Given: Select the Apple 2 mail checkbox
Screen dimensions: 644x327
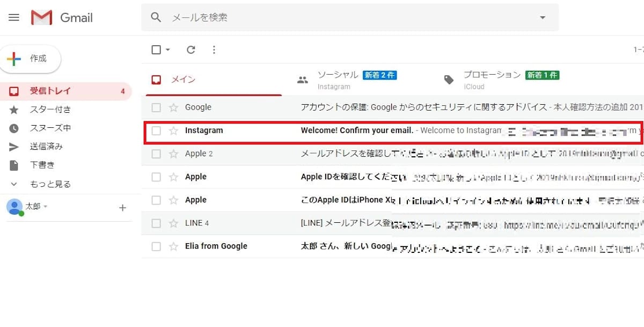Looking at the screenshot, I should pyautogui.click(x=156, y=154).
